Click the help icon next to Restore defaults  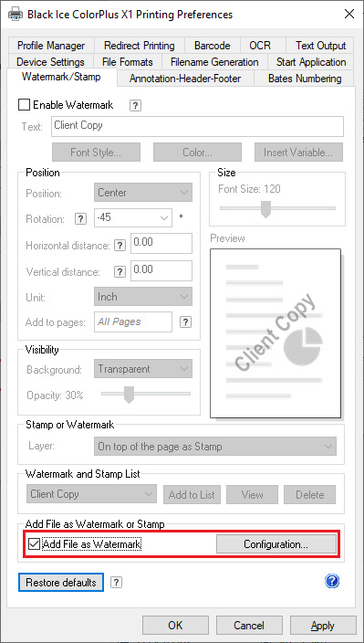pos(116,582)
